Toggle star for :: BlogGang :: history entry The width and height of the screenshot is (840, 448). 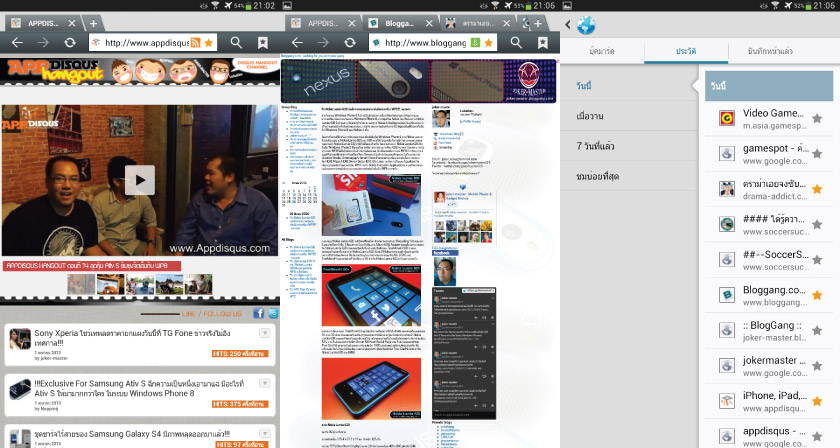pyautogui.click(x=817, y=331)
